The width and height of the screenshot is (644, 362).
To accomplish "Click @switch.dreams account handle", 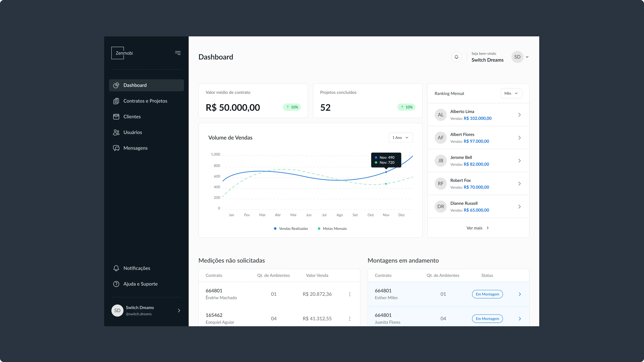I will (138, 314).
